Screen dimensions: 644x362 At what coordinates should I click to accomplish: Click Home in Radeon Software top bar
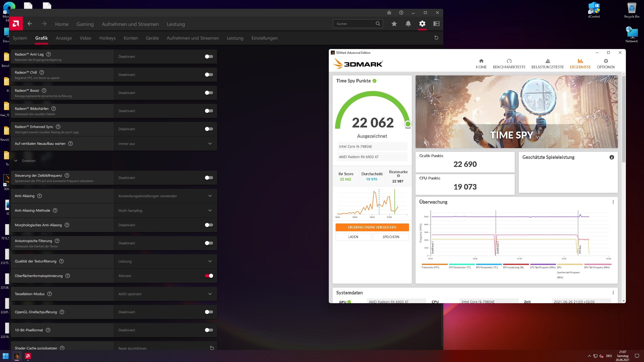click(x=62, y=24)
